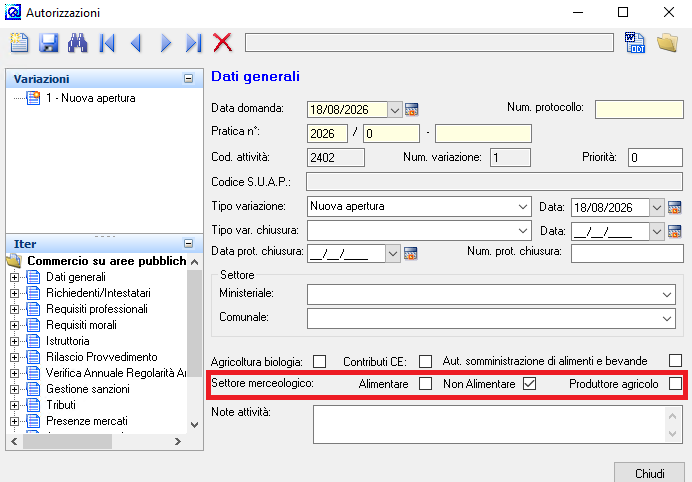Image resolution: width=692 pixels, height=482 pixels.
Task: Go to previous record arrow
Action: (136, 43)
